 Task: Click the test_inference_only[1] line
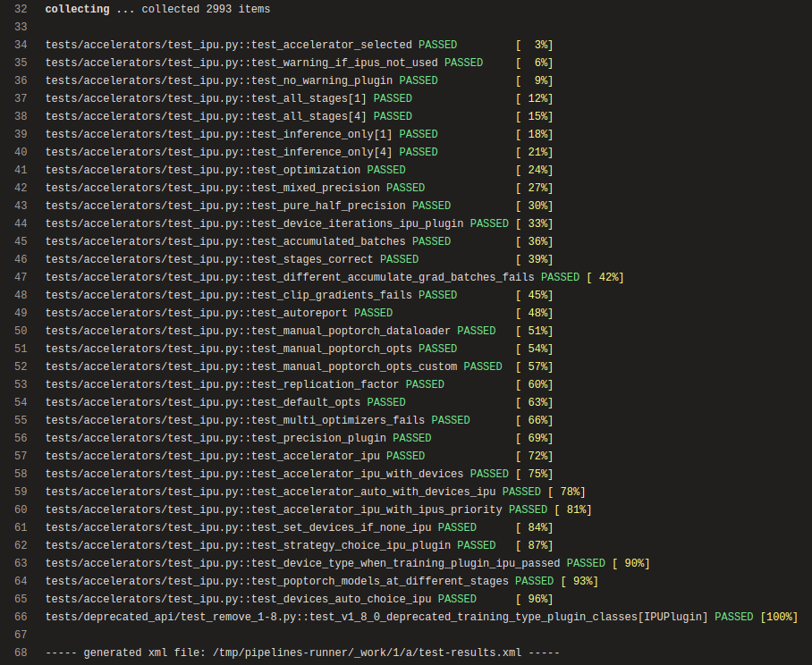[299, 134]
